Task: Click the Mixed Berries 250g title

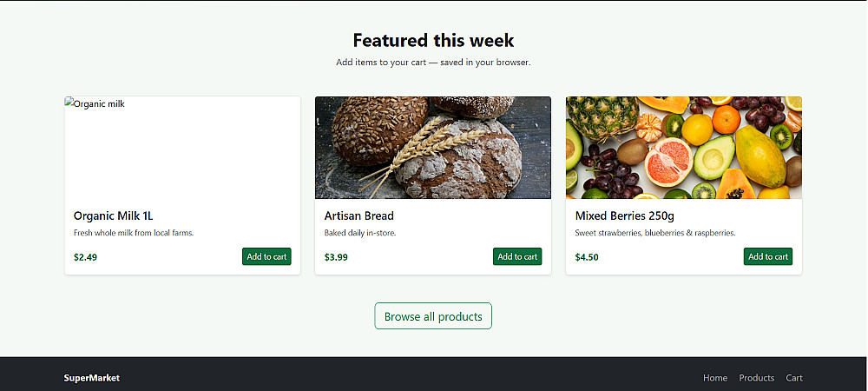Action: 625,215
